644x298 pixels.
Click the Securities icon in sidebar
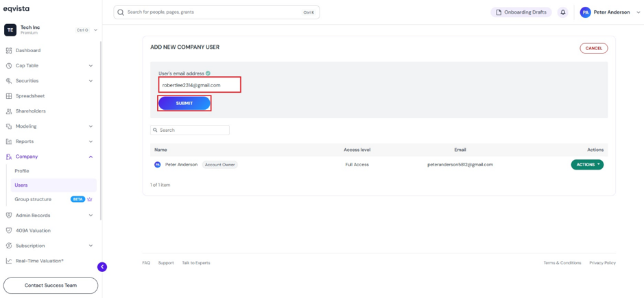(9, 81)
